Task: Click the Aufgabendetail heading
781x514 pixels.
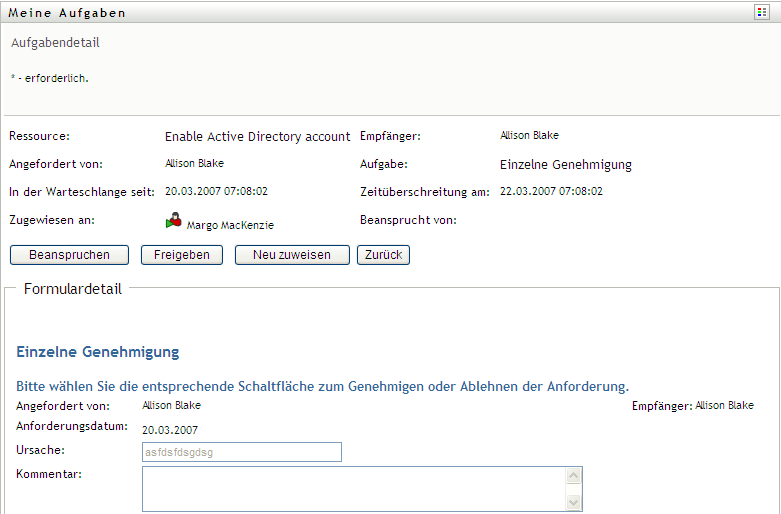Action: click(55, 43)
